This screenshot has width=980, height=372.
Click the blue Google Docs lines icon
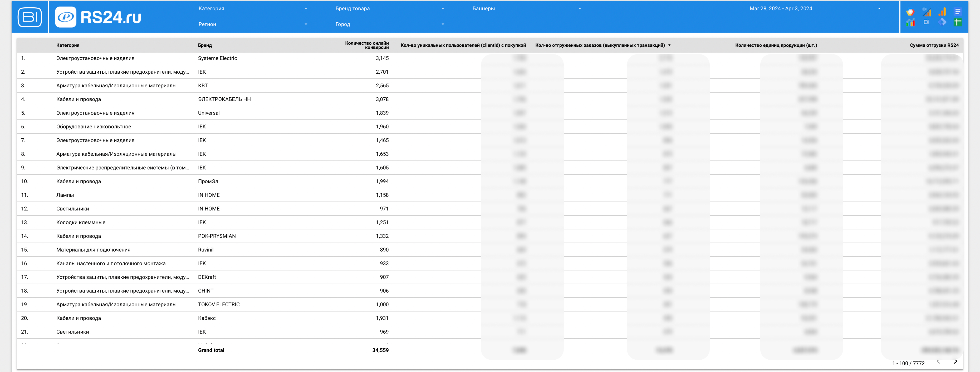click(958, 12)
